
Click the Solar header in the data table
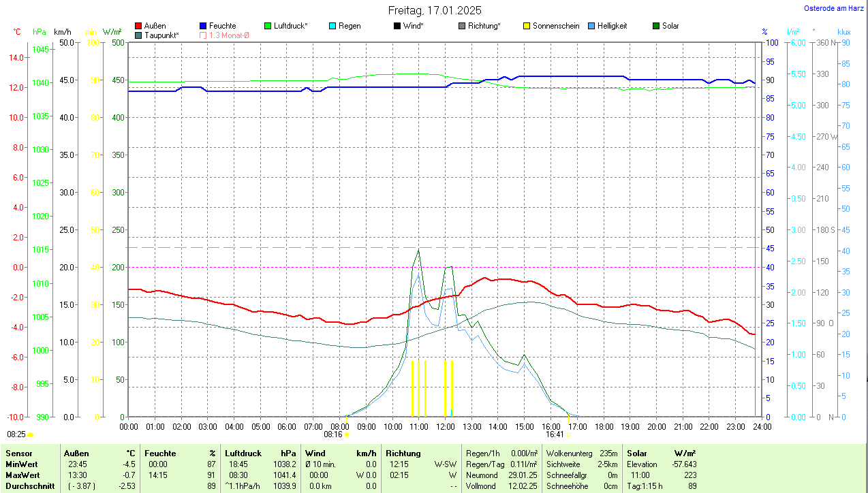click(x=637, y=453)
